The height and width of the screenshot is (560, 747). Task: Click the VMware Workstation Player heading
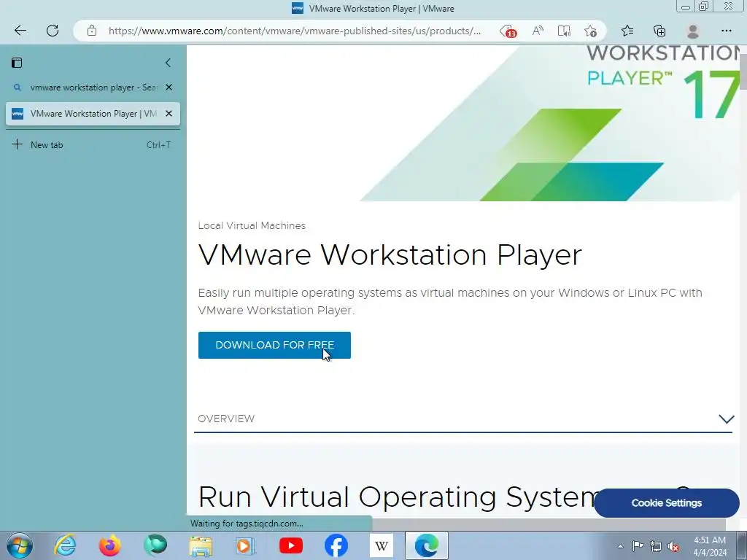point(390,254)
